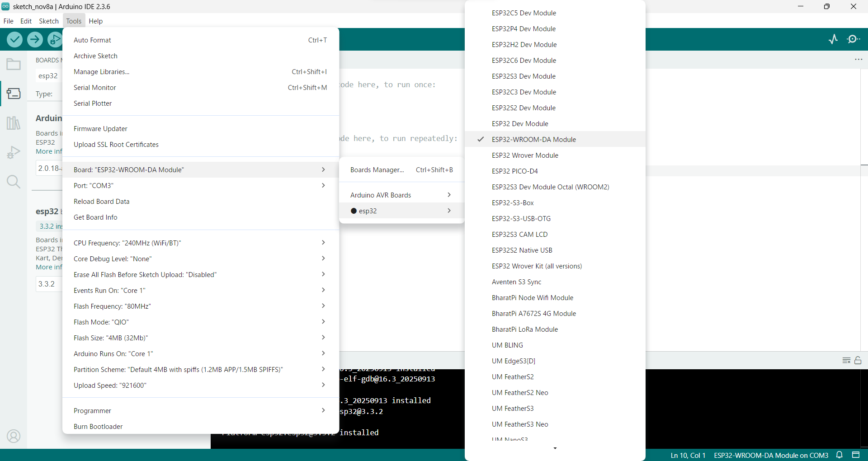Select ESP32 Wrover Kit (all versions)

point(555,266)
